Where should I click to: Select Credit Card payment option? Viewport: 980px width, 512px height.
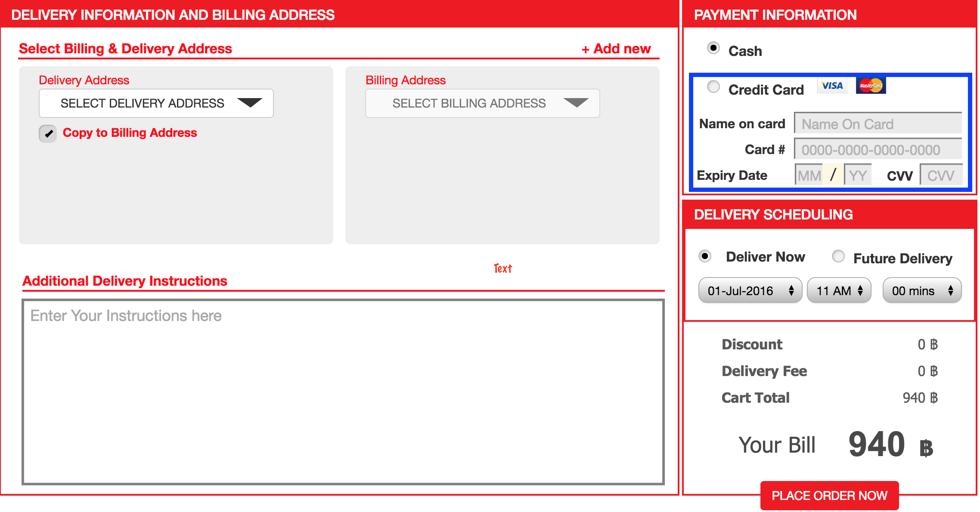[713, 87]
